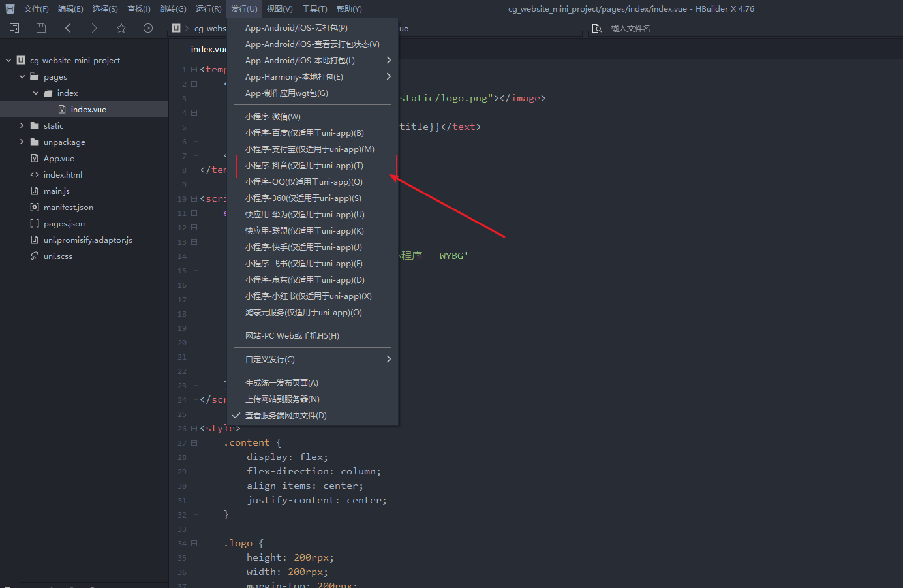Viewport: 903px width, 588px height.
Task: Toggle 查看服务端网页文件(D) checked menu option
Action: pos(286,416)
